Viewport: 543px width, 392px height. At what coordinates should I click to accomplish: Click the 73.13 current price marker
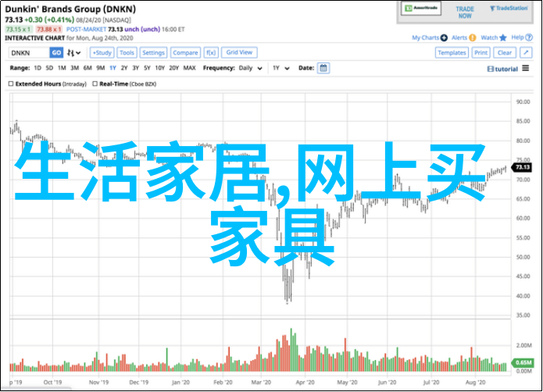coord(522,167)
